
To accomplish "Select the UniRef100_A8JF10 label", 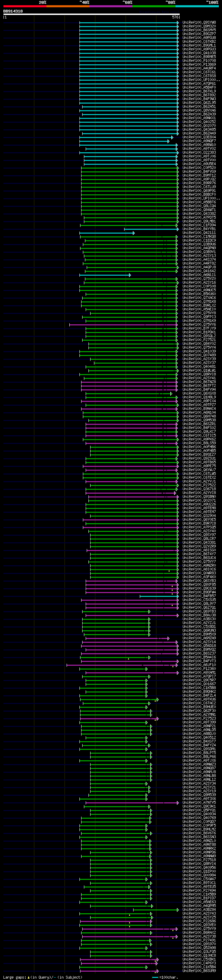I will coord(199,665).
